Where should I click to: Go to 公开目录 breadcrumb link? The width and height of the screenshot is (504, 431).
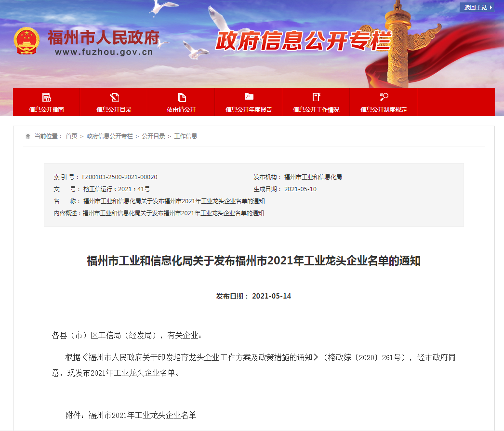click(153, 136)
